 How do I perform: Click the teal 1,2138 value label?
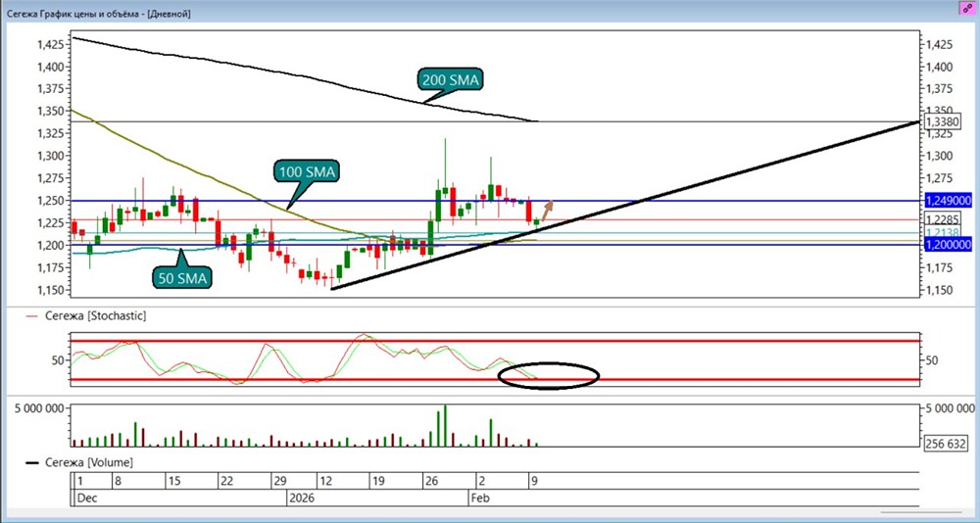coord(941,232)
